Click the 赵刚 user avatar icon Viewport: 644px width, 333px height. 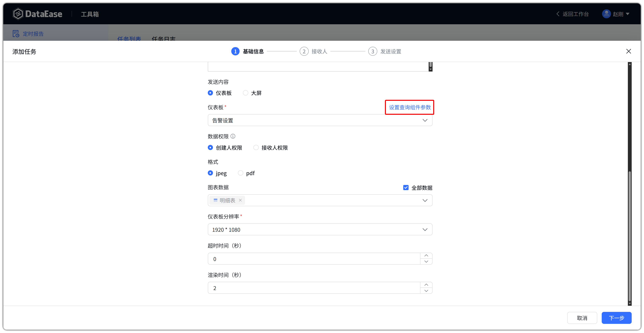tap(606, 14)
